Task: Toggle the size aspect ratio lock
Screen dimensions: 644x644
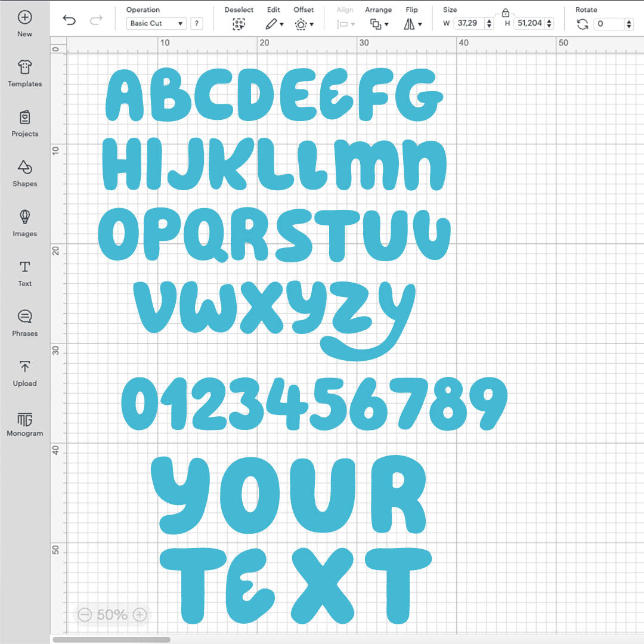Action: point(506,13)
